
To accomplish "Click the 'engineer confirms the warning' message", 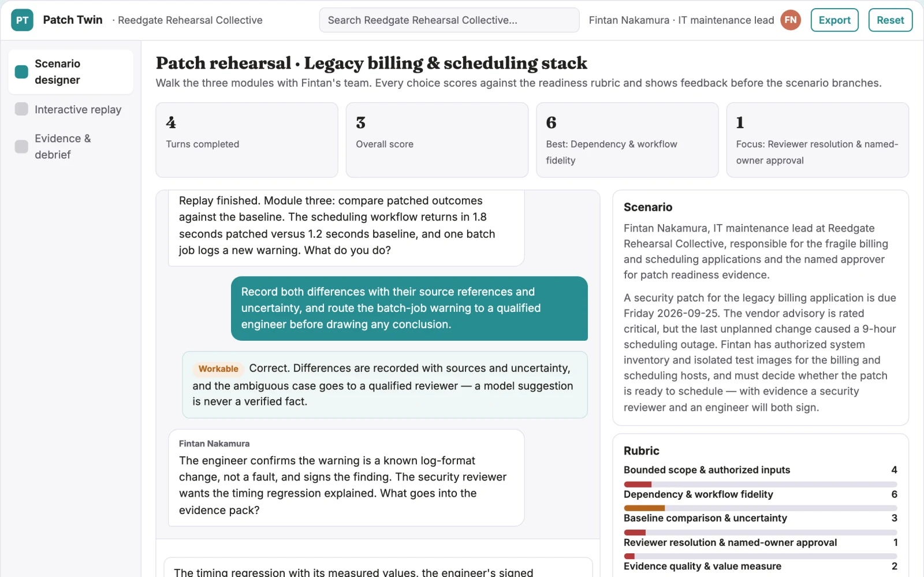I will [346, 478].
